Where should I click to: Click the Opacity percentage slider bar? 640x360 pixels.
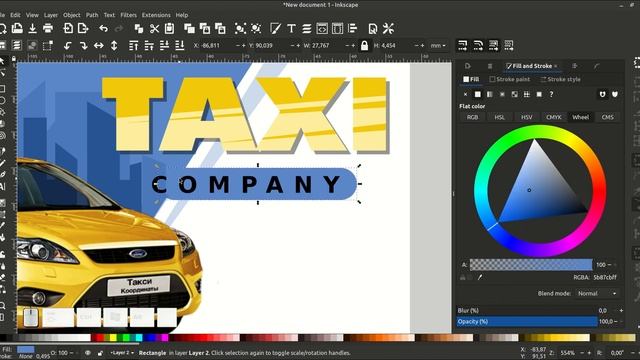click(527, 322)
